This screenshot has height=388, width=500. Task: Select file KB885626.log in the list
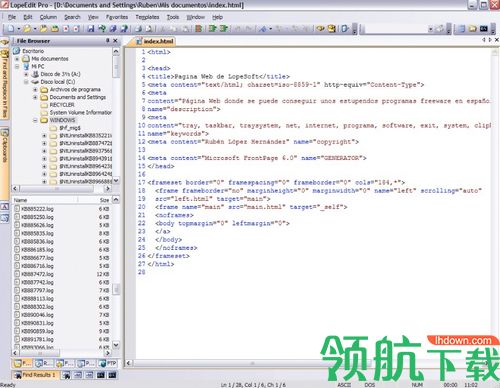click(x=37, y=225)
